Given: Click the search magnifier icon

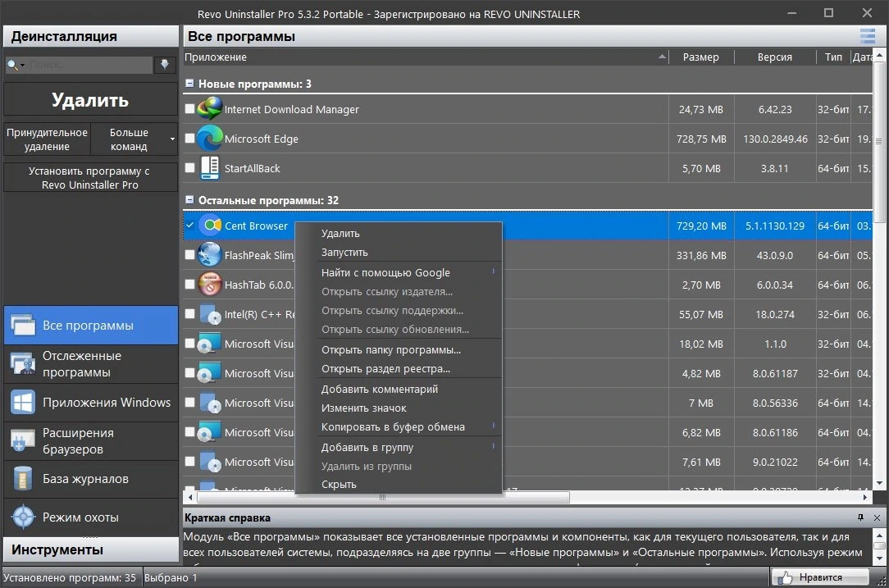Looking at the screenshot, I should pyautogui.click(x=12, y=65).
